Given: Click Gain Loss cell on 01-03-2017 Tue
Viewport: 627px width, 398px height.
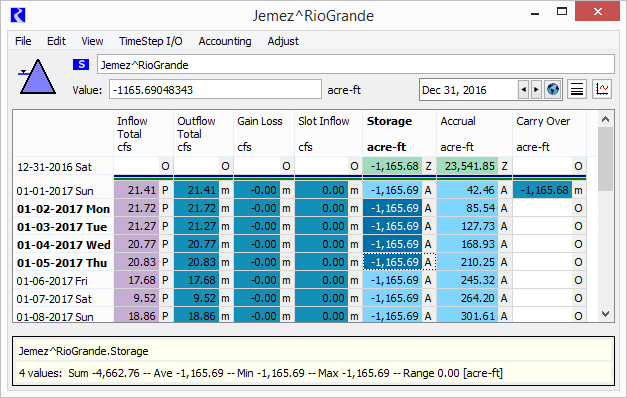Looking at the screenshot, I should (x=257, y=226).
